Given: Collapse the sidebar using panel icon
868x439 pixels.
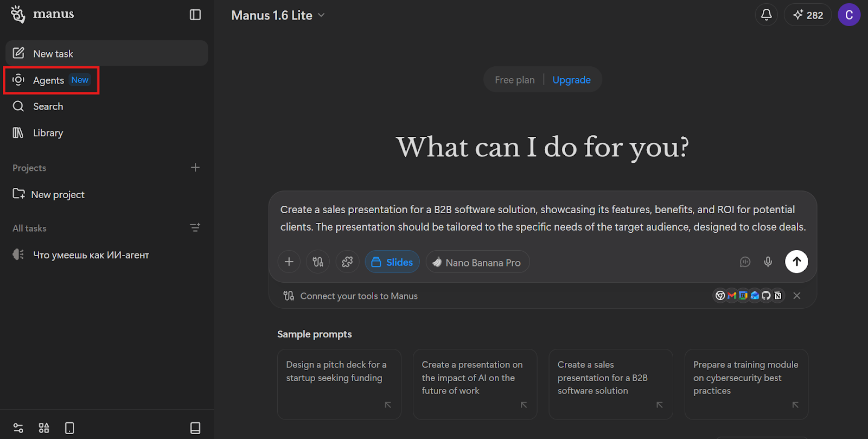Looking at the screenshot, I should coord(195,15).
